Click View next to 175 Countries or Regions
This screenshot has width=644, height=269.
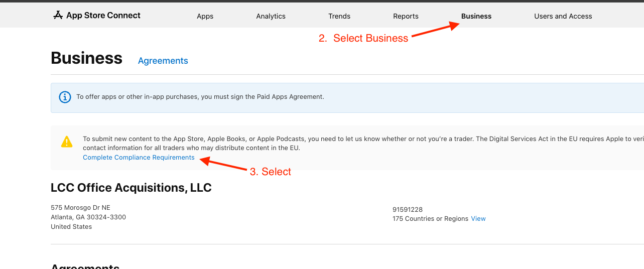pos(478,219)
